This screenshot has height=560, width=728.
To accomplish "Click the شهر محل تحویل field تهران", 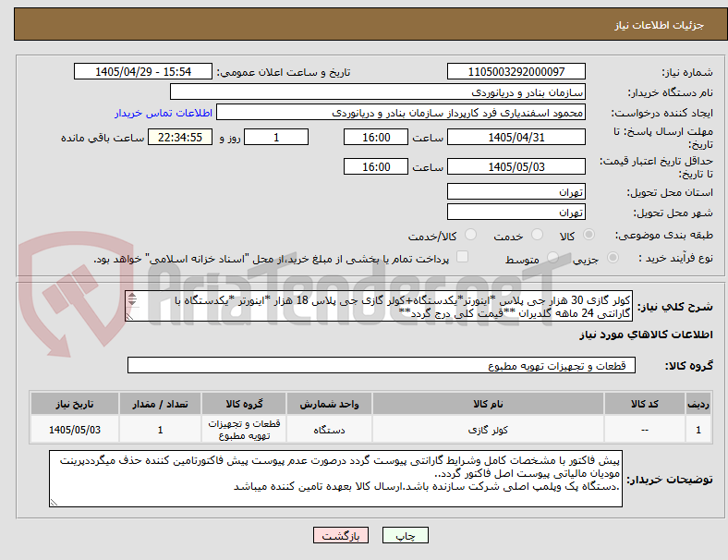I will [516, 213].
